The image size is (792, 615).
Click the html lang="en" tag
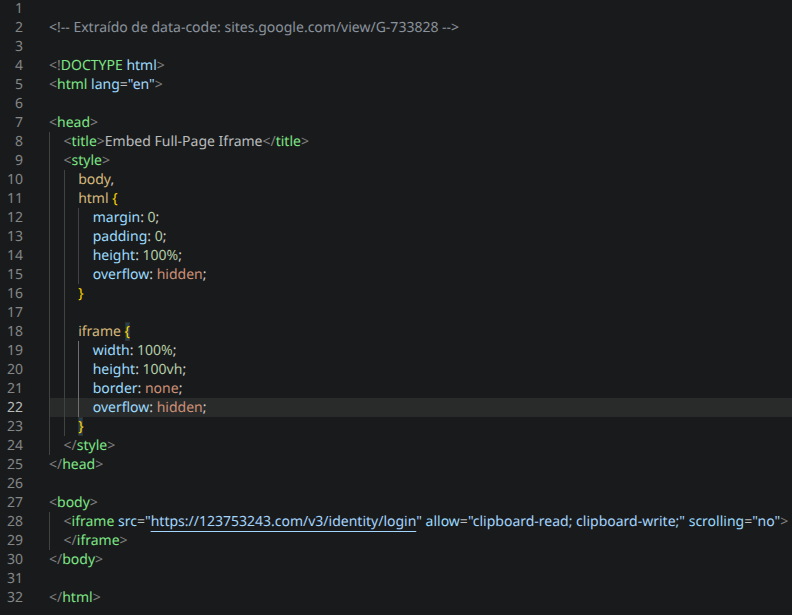pyautogui.click(x=106, y=84)
